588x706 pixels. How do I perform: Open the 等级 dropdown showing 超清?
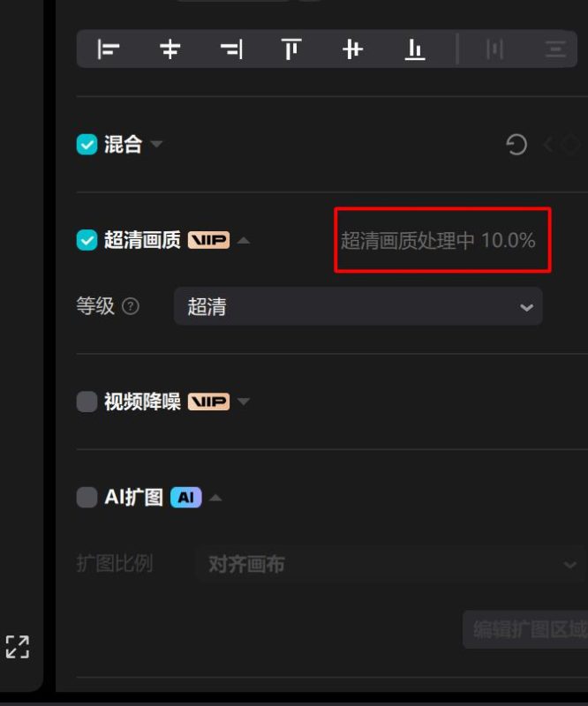(358, 306)
